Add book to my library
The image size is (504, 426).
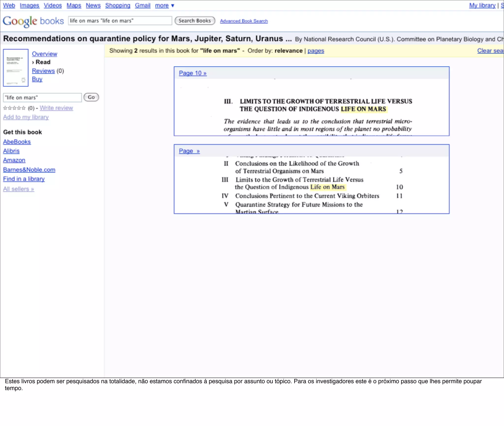[26, 117]
